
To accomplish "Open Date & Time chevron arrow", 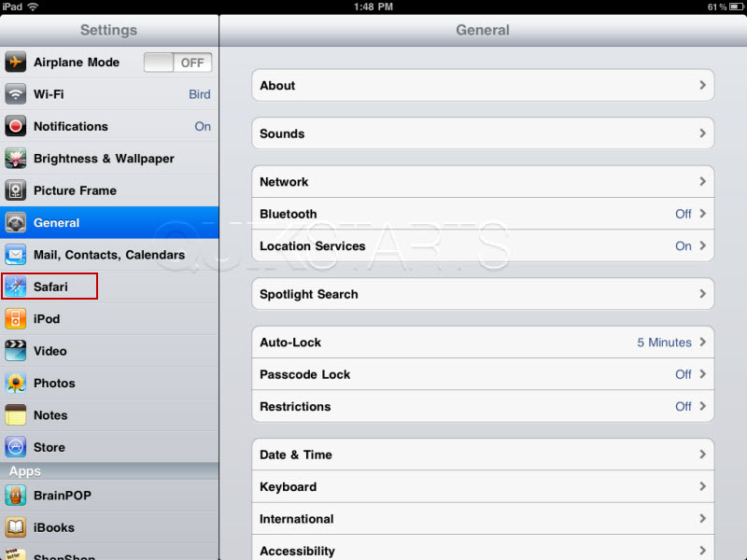I will [702, 455].
